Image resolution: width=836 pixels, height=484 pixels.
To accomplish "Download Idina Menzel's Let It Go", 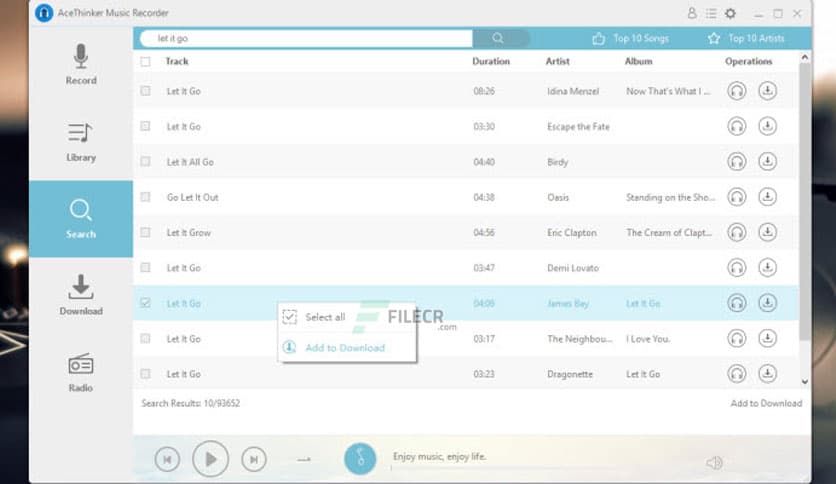I will [x=767, y=91].
